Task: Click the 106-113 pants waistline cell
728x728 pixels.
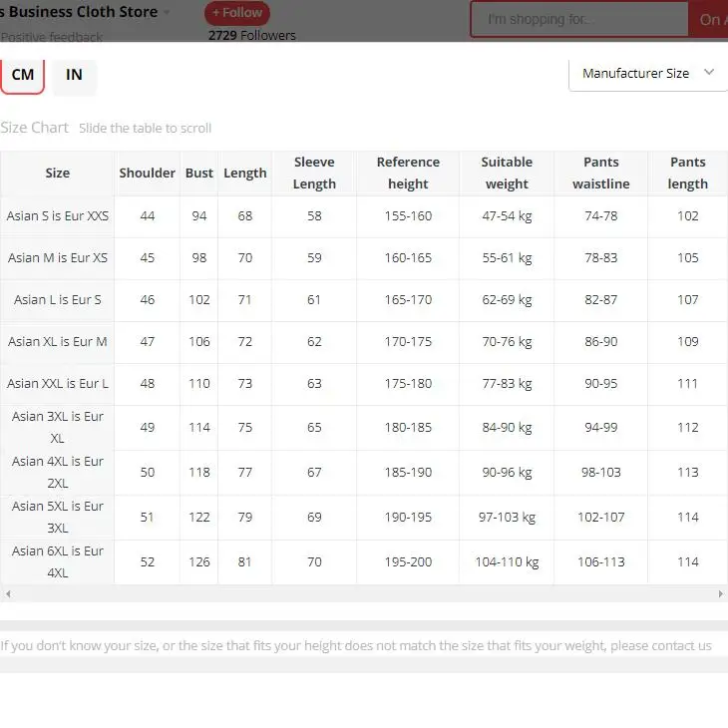Action: [600, 561]
